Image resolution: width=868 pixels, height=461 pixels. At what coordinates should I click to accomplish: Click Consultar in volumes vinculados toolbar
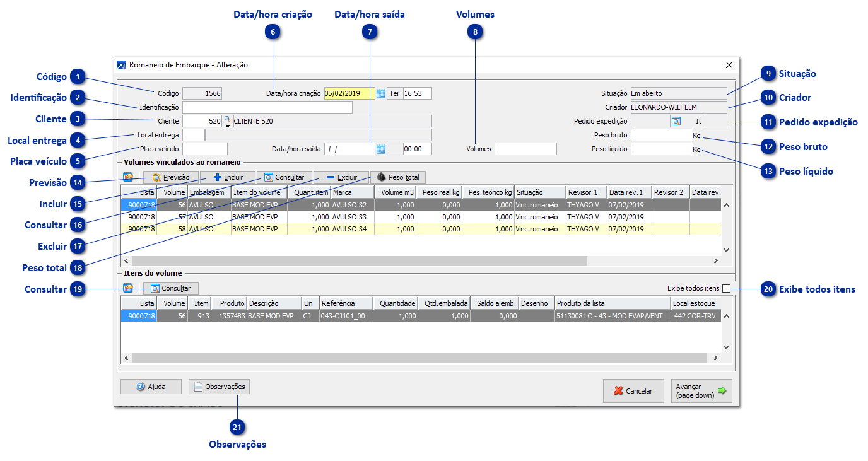coord(284,178)
